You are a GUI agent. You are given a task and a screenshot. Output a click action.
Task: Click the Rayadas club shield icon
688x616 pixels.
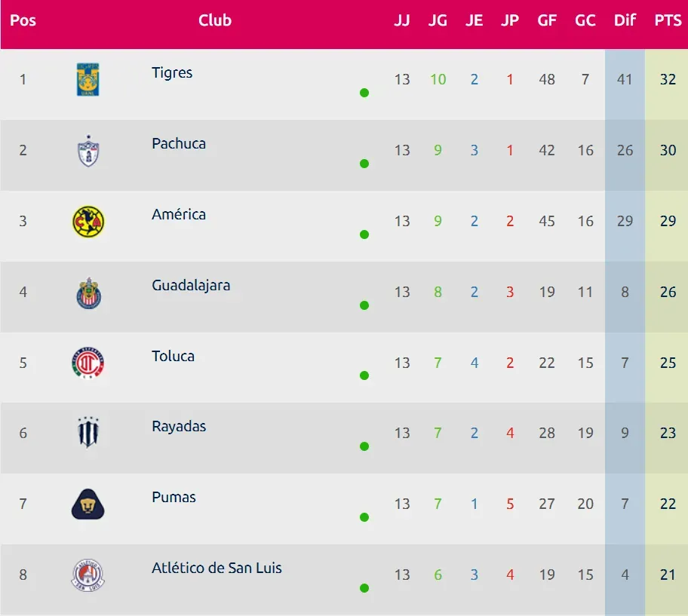(88, 433)
